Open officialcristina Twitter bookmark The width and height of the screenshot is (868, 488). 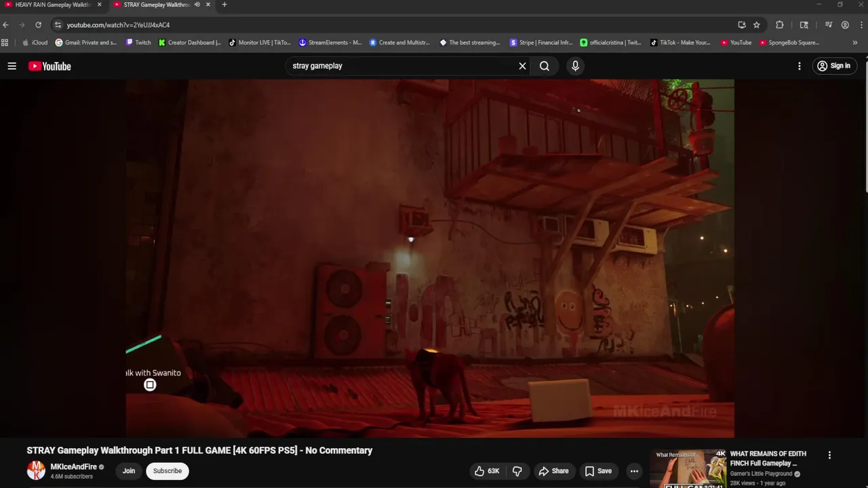tap(611, 43)
